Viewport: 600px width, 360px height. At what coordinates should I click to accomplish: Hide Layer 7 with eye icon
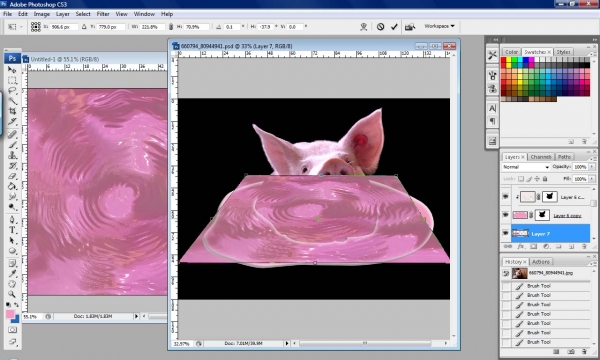[x=505, y=233]
